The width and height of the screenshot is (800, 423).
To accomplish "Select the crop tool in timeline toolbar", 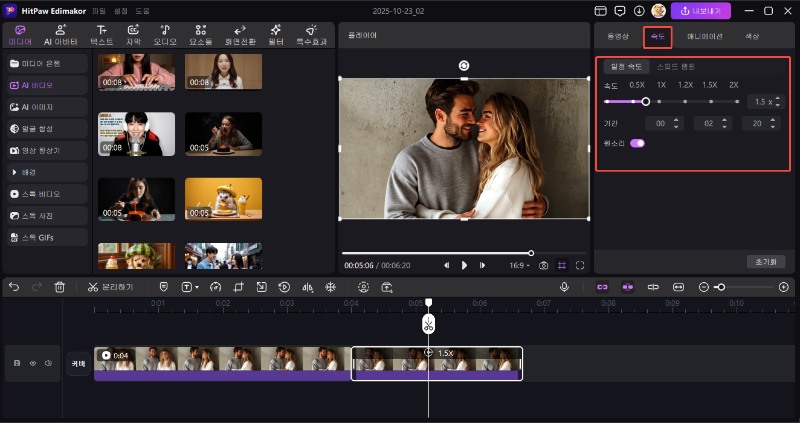I will 238,287.
